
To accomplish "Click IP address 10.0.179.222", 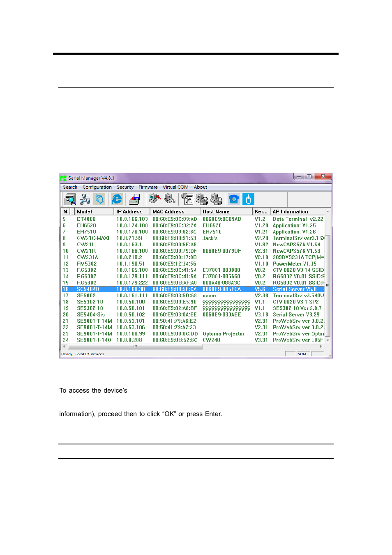I will click(132, 283).
